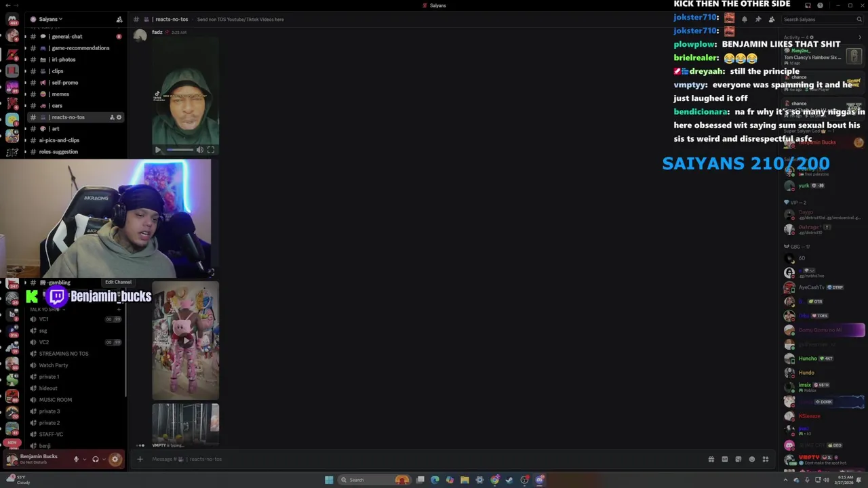Image resolution: width=868 pixels, height=488 pixels.
Task: Open the art channel
Action: pos(75,129)
